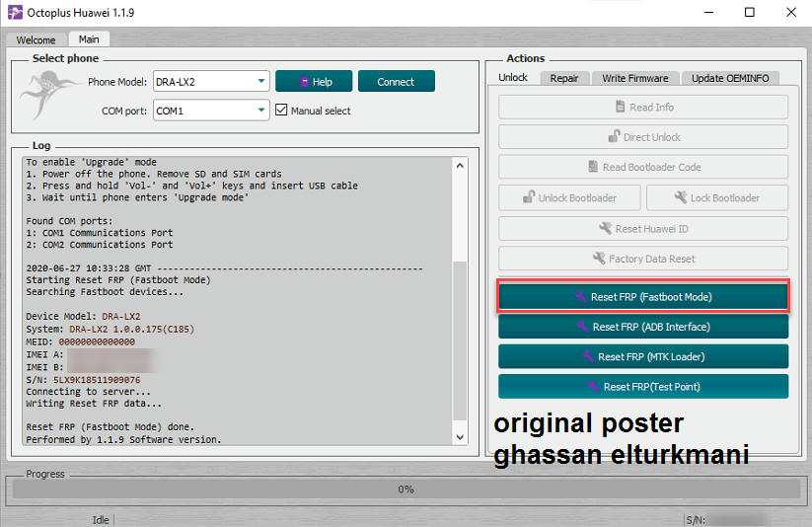This screenshot has height=527, width=812.
Task: Click the Octoplus app icon in title bar
Action: click(15, 13)
